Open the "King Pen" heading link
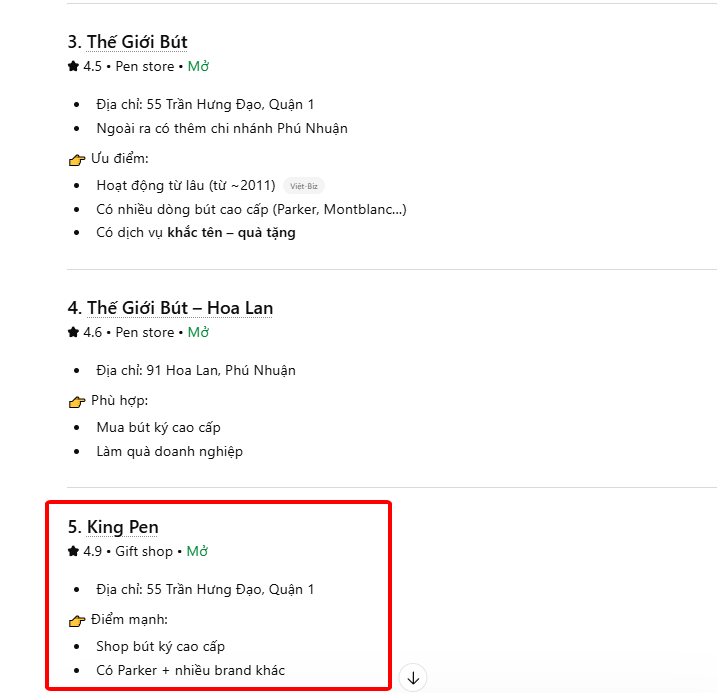The height and width of the screenshot is (693, 717). [x=122, y=527]
